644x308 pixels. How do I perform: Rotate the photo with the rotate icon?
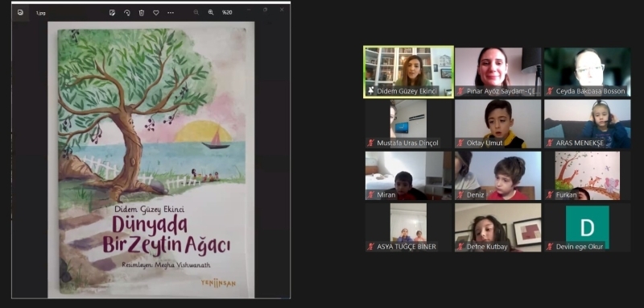tap(127, 13)
